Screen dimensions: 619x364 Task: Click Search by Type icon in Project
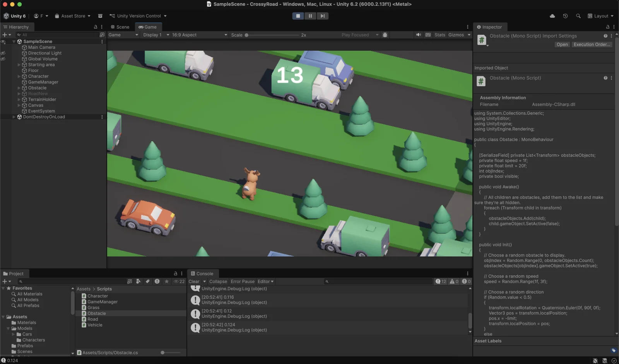(139, 282)
